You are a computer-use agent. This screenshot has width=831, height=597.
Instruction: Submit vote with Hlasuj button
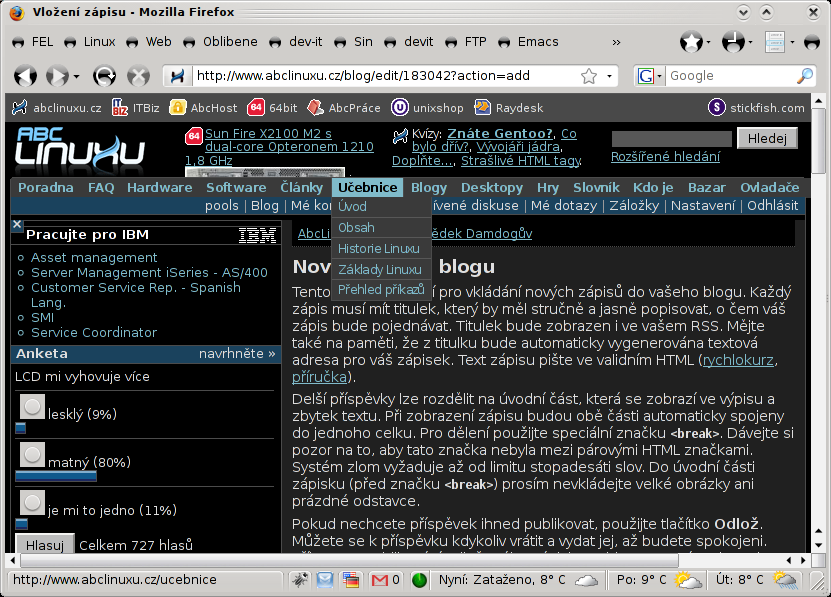(45, 543)
